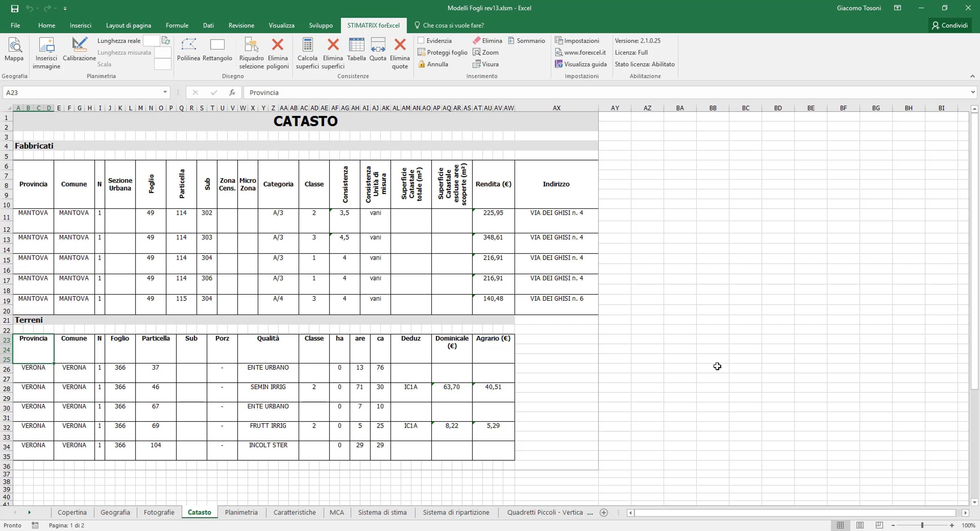Screen dimensions: 980x531
Task: Insert a Tabella from the ribbon
Action: (x=356, y=50)
